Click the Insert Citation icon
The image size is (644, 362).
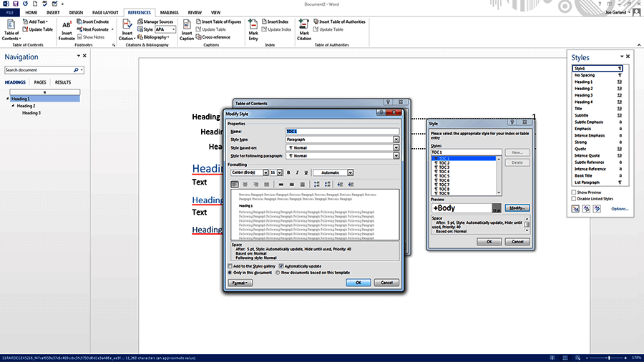point(127,30)
